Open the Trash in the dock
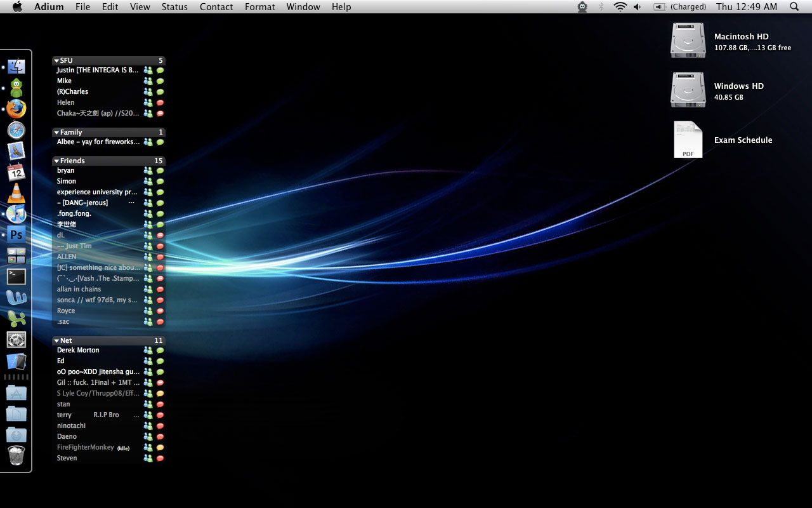This screenshot has width=812, height=508. [x=16, y=455]
